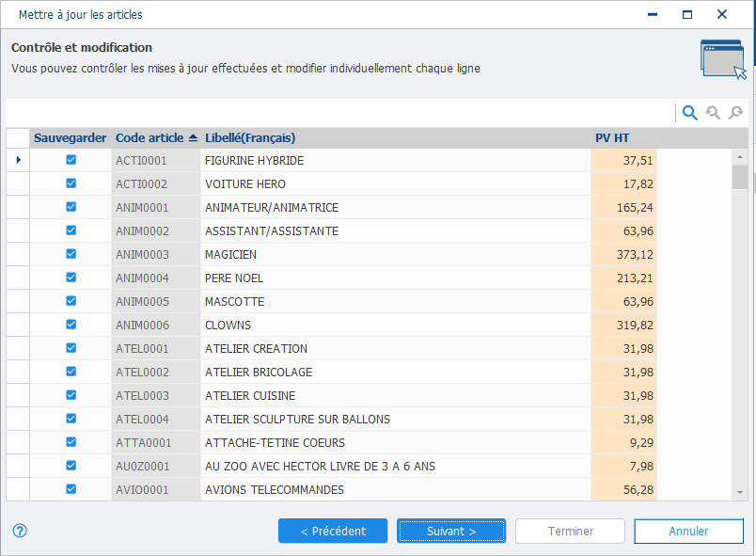
Task: Cancel the wizard with Annuler
Action: coord(688,531)
